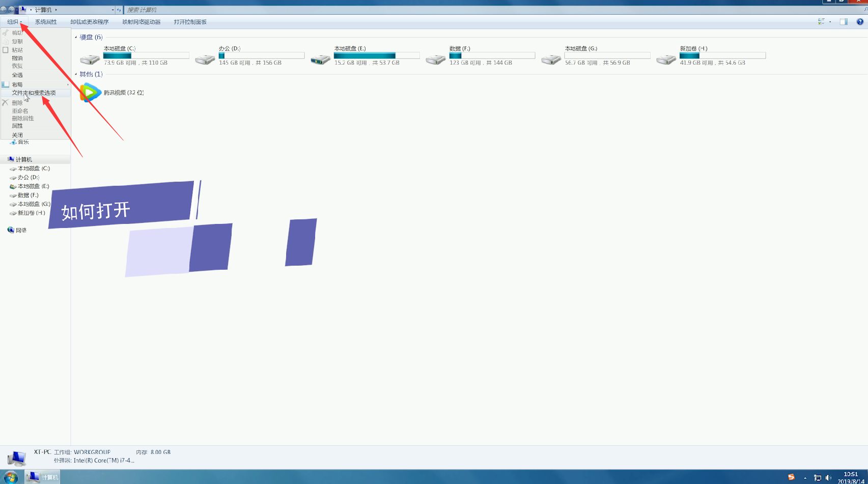Click 计算机 breadcrumb in the address bar
The height and width of the screenshot is (484, 868).
43,10
